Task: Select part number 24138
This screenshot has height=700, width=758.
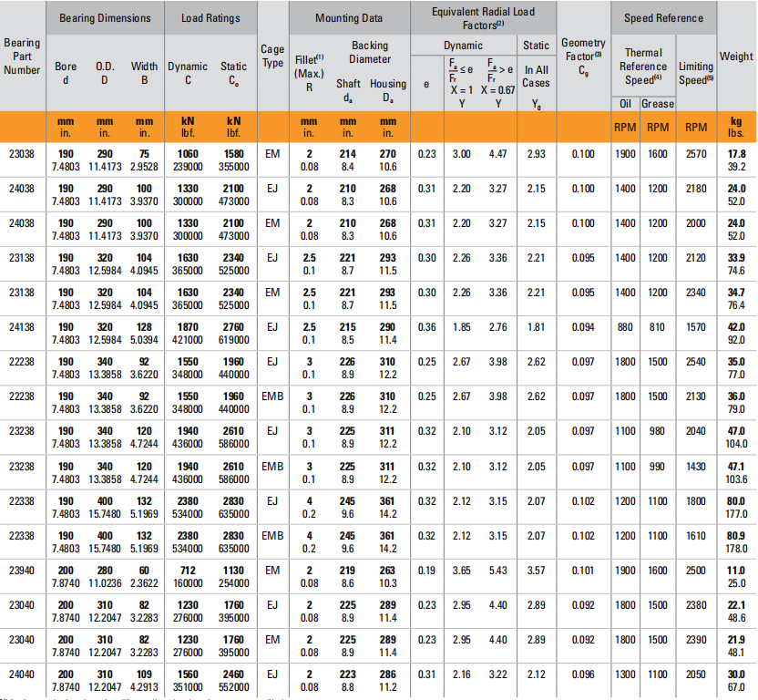Action: coord(22,327)
